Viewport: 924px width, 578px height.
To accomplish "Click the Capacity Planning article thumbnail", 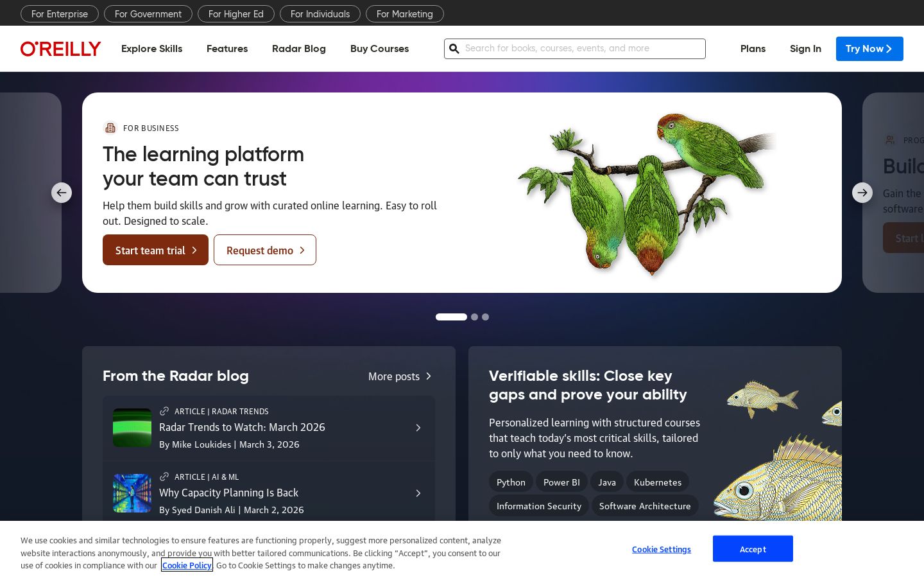I will [132, 493].
